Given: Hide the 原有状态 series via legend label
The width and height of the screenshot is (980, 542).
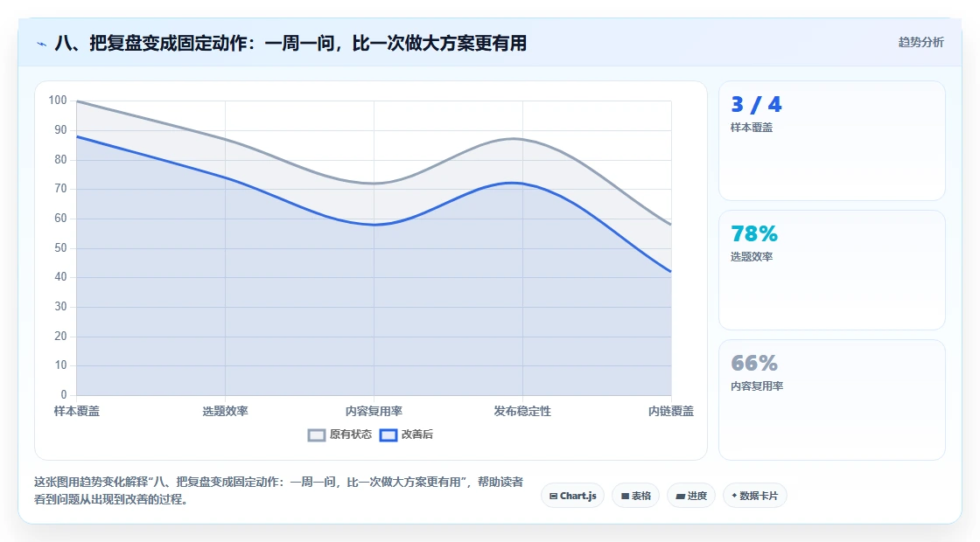Looking at the screenshot, I should [351, 434].
